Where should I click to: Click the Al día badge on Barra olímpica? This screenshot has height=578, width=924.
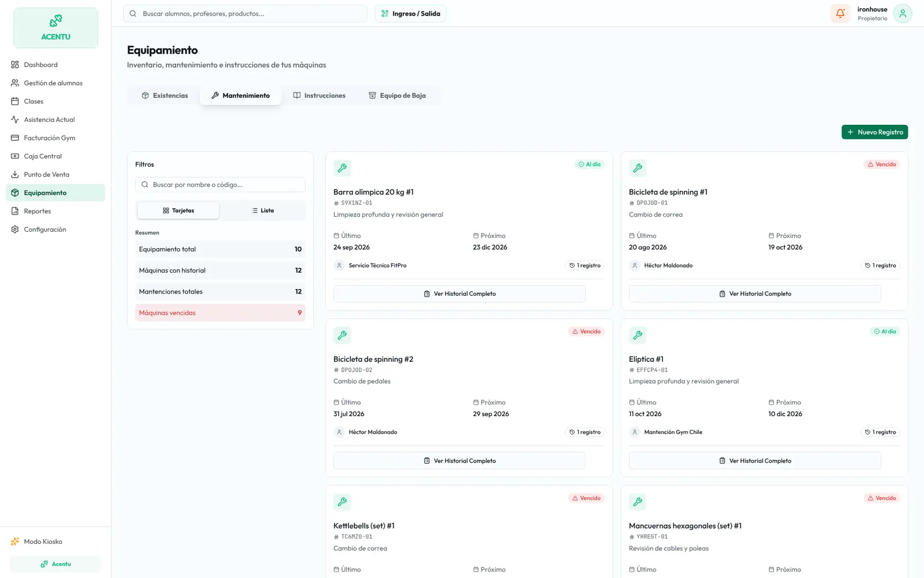590,165
